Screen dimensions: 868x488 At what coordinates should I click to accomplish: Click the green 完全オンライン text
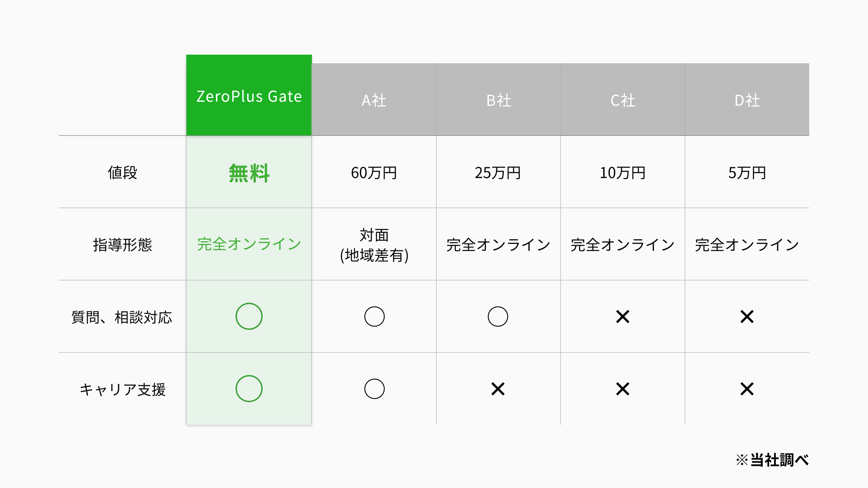click(249, 244)
